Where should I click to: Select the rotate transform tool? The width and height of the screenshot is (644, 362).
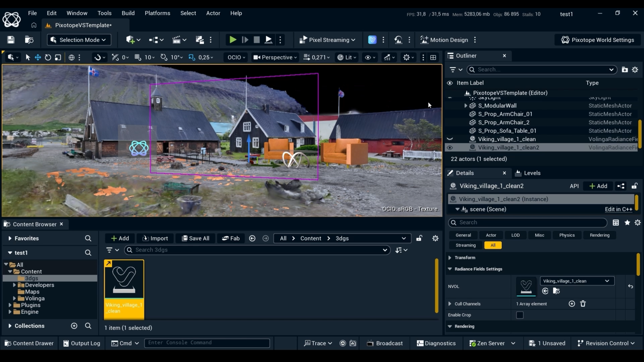tap(48, 57)
